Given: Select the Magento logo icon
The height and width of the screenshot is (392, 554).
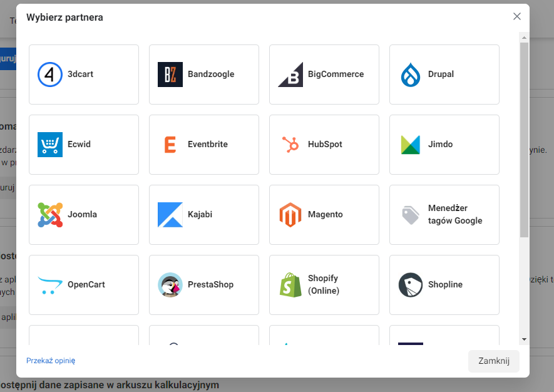Looking at the screenshot, I should pos(290,215).
